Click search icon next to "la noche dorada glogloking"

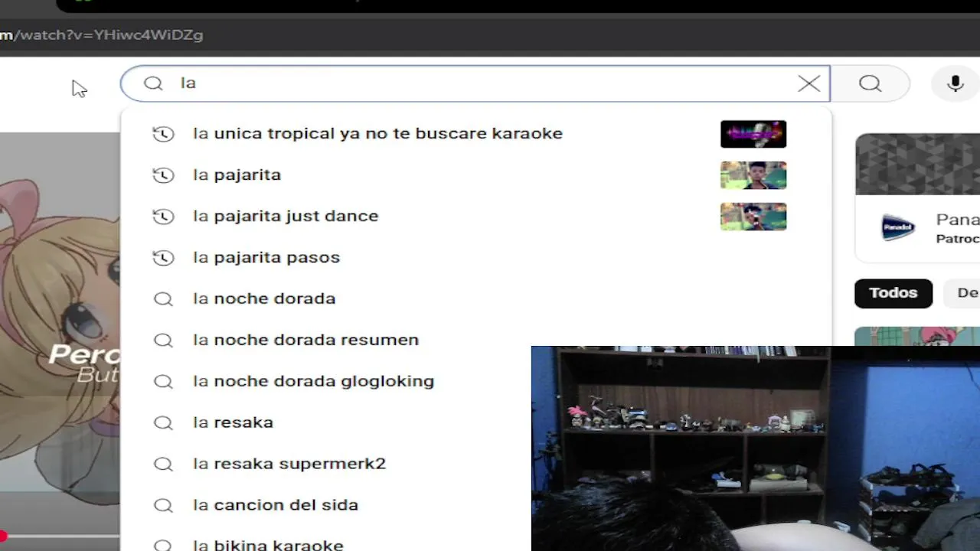click(x=163, y=382)
